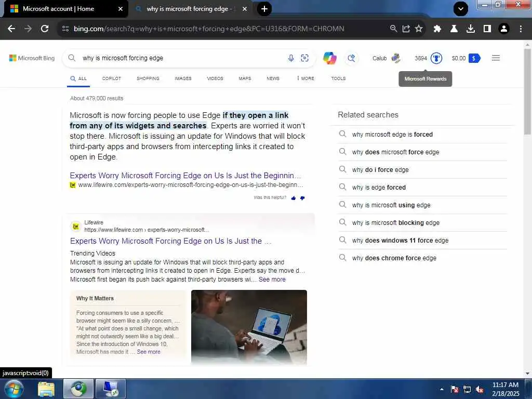Image resolution: width=532 pixels, height=399 pixels.
Task: Toggle the browser side panel icon
Action: point(487,29)
